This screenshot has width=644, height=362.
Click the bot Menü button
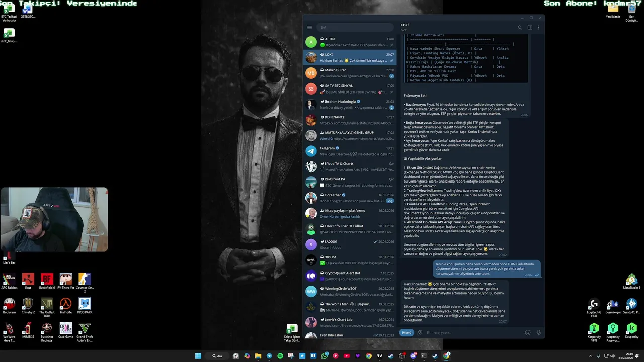[407, 332]
